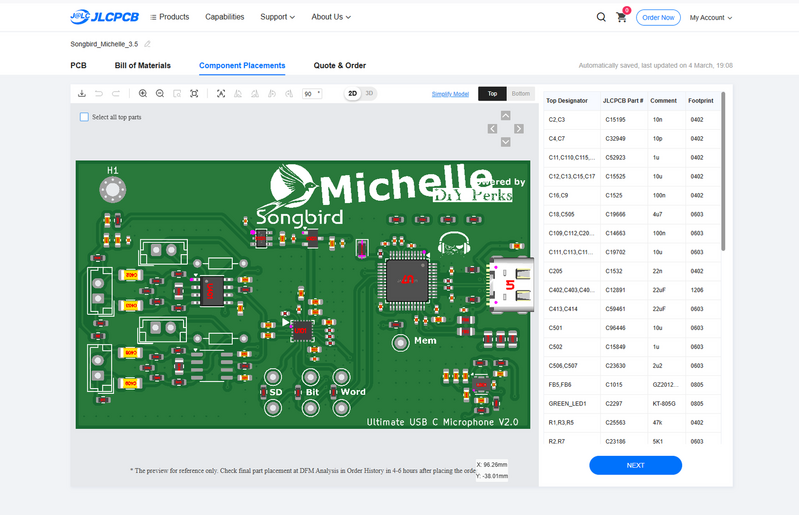Image resolution: width=799 pixels, height=515 pixels.
Task: Move the part left with the arrow button
Action: click(492, 129)
